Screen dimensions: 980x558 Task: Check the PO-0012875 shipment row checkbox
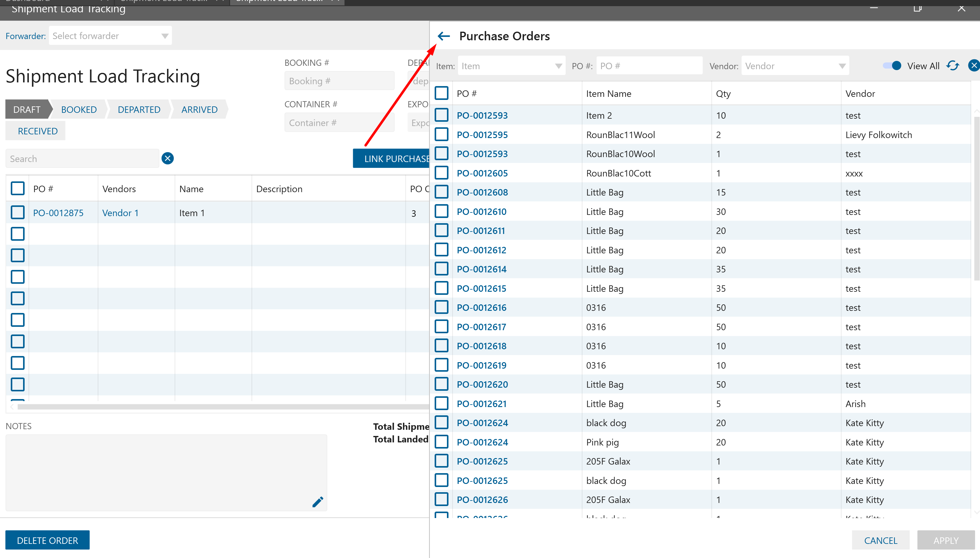pos(18,213)
